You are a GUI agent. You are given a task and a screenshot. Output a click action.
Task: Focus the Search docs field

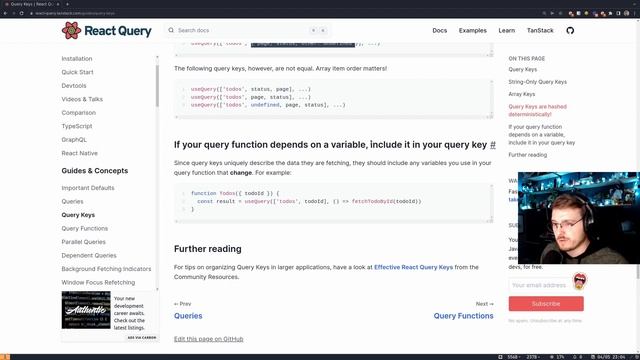[x=247, y=30]
